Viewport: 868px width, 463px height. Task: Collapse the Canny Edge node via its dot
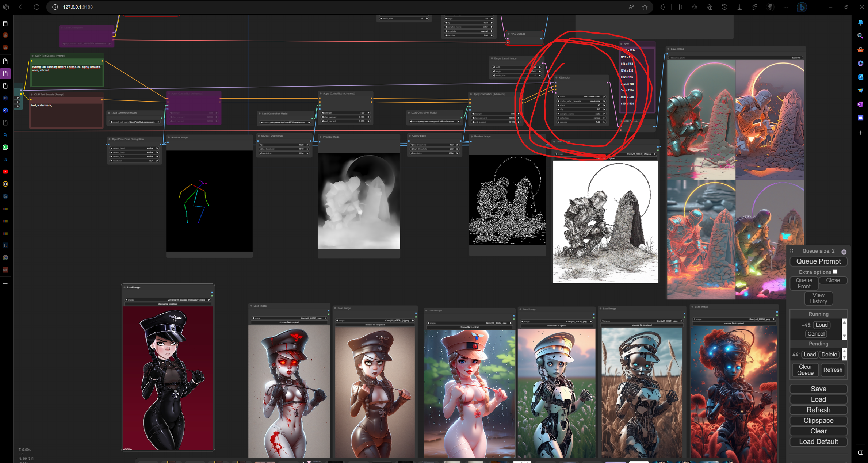(x=409, y=136)
